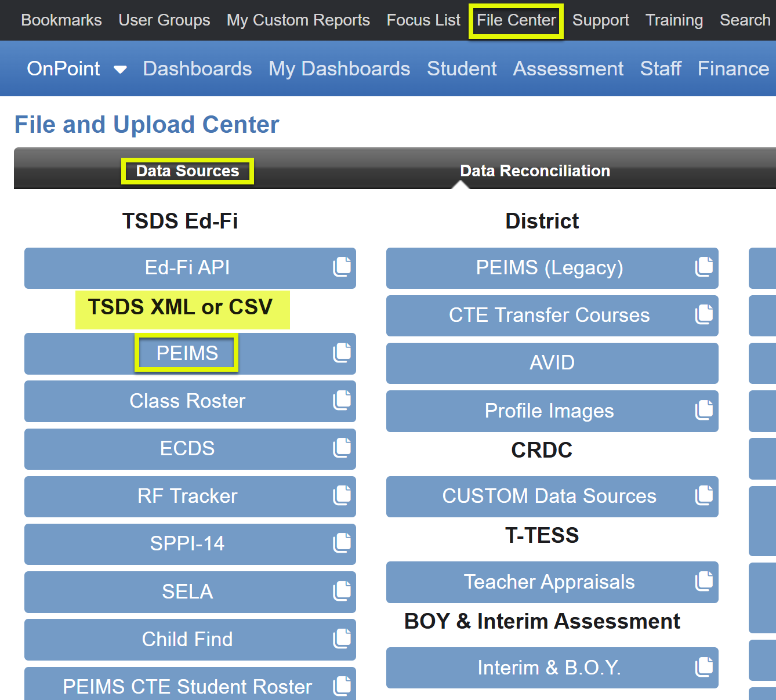Click the copy icon on CTE Transfer Courses
Image resolution: width=776 pixels, height=700 pixels.
(x=704, y=315)
